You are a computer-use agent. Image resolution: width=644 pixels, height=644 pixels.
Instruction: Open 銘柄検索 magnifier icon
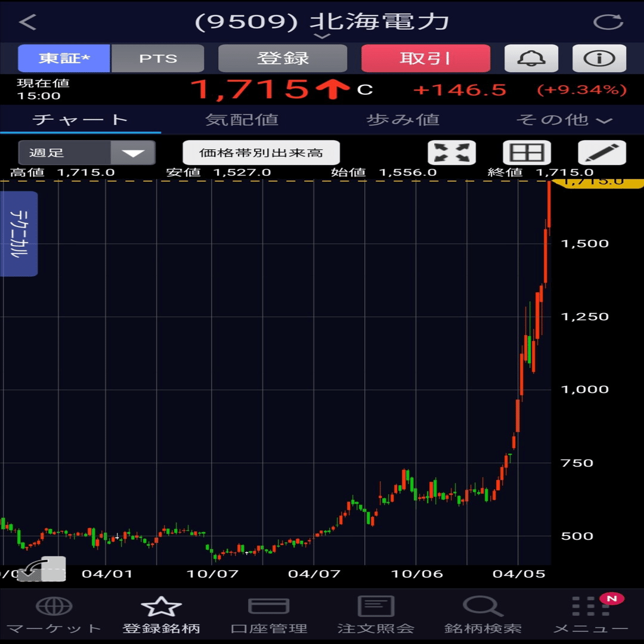coord(483,606)
